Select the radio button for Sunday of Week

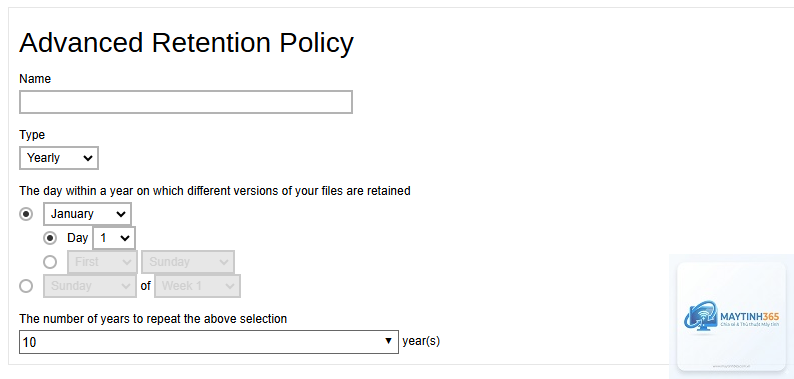tap(26, 286)
